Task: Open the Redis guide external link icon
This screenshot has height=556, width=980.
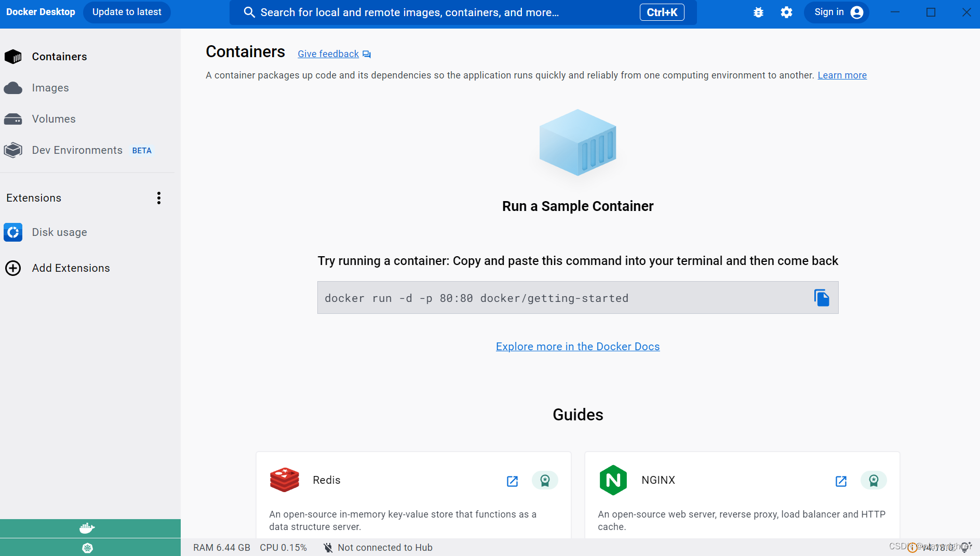Action: click(512, 481)
